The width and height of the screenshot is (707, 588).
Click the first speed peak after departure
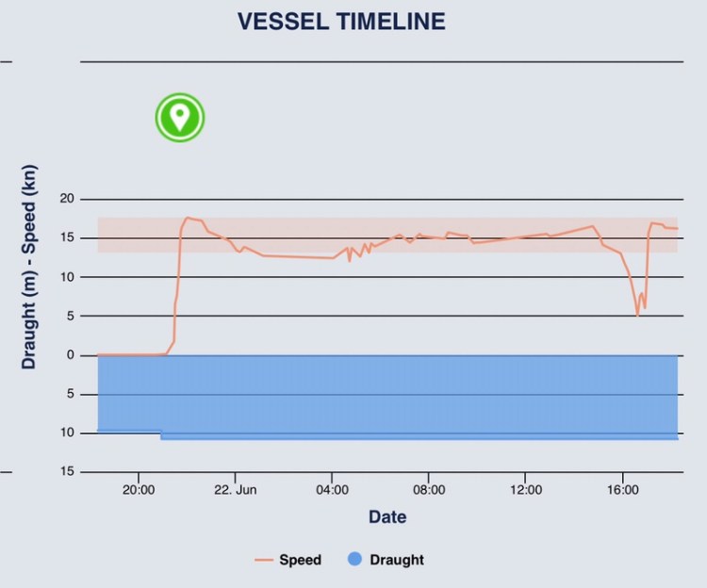point(188,218)
